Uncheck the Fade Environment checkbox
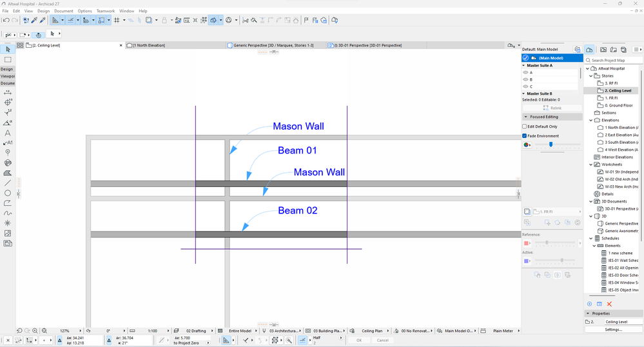644x347 pixels. (x=525, y=135)
